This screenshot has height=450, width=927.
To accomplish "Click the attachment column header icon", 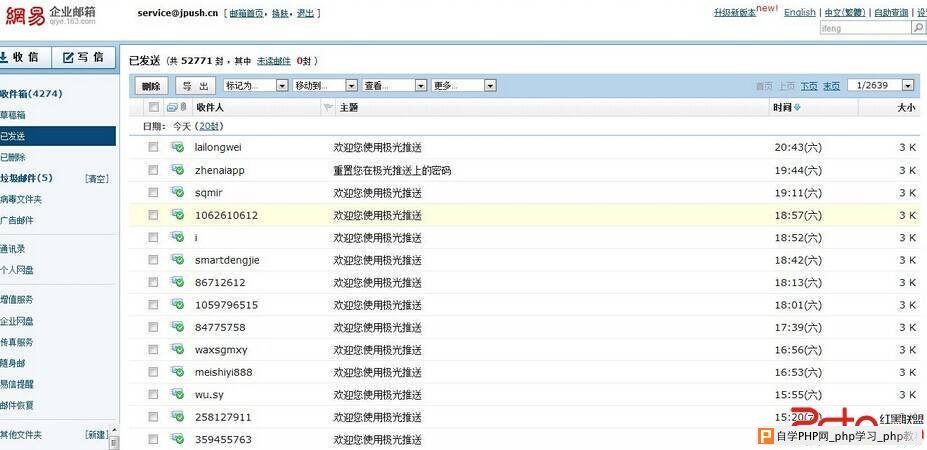I will tap(183, 107).
